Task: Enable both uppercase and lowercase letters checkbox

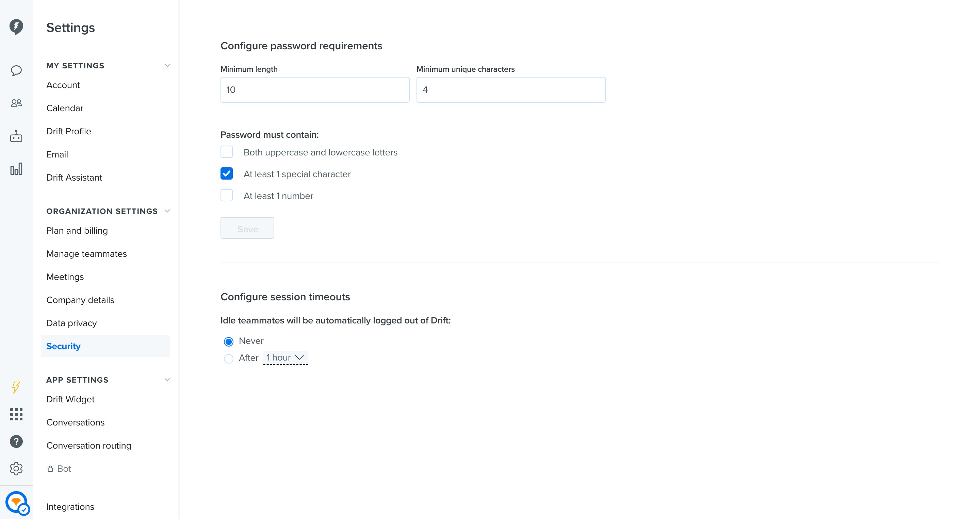Action: pyautogui.click(x=226, y=152)
